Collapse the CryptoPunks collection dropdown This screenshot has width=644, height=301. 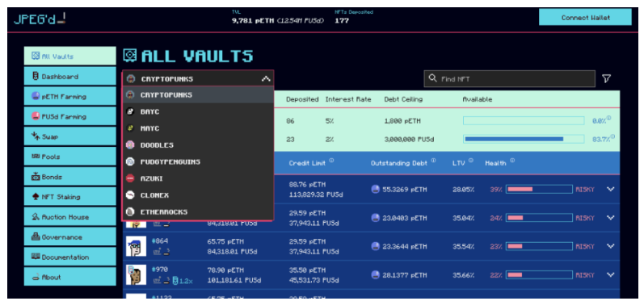pyautogui.click(x=266, y=79)
